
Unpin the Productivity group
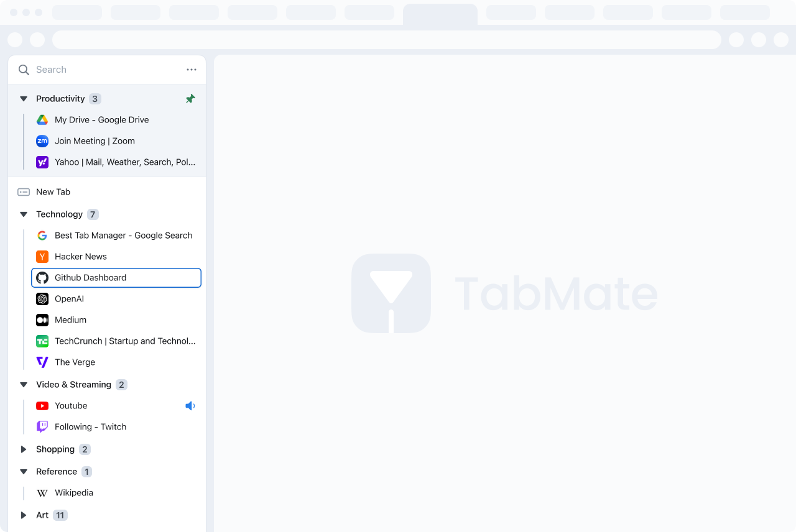[190, 98]
